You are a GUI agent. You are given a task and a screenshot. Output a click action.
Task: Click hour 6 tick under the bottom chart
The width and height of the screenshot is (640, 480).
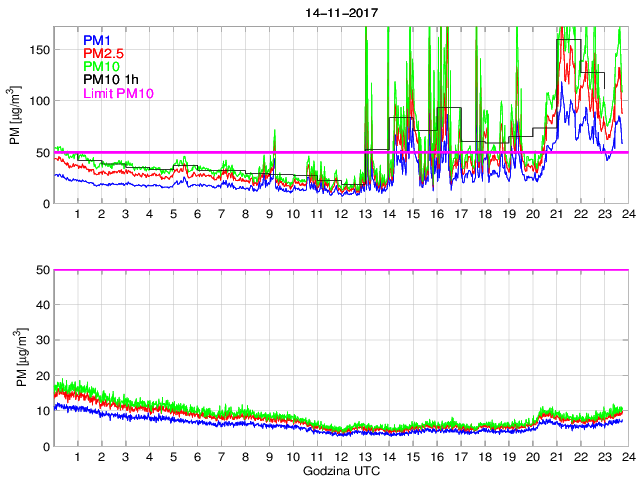(197, 457)
